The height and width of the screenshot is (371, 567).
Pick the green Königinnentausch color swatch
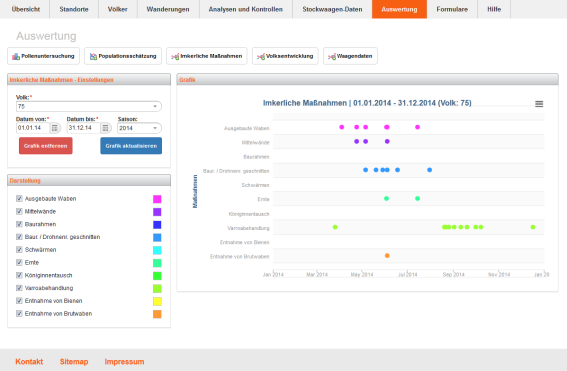[x=157, y=276]
